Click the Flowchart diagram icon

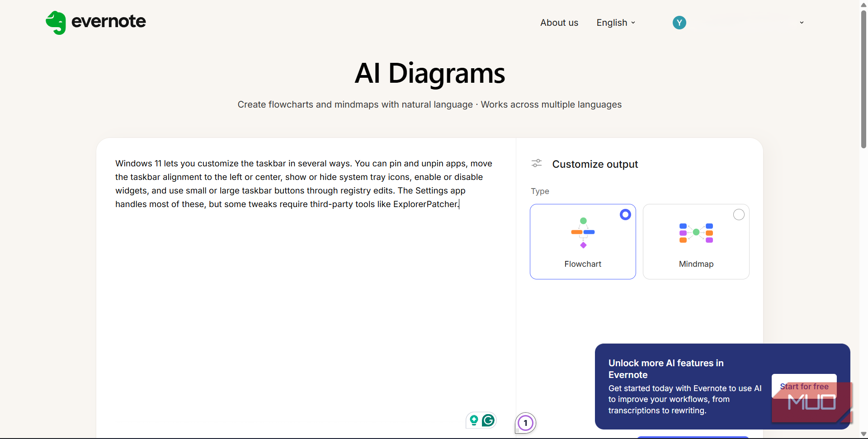pos(583,233)
